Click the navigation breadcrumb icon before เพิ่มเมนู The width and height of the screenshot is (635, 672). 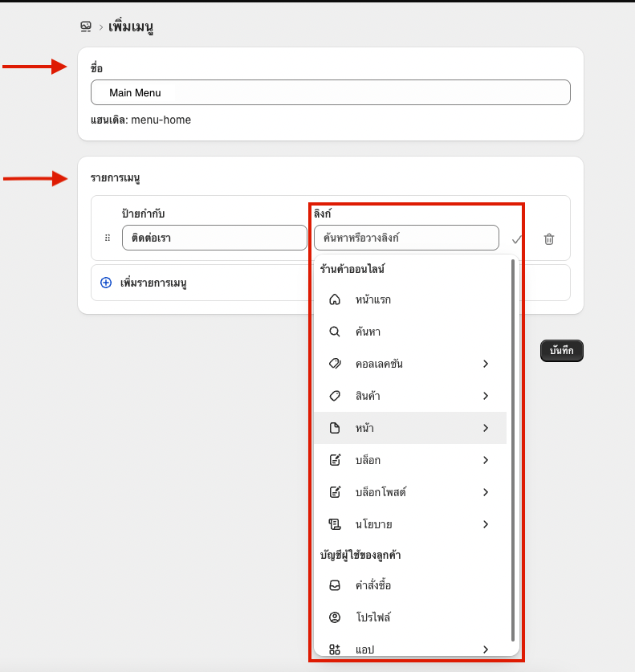click(x=86, y=26)
